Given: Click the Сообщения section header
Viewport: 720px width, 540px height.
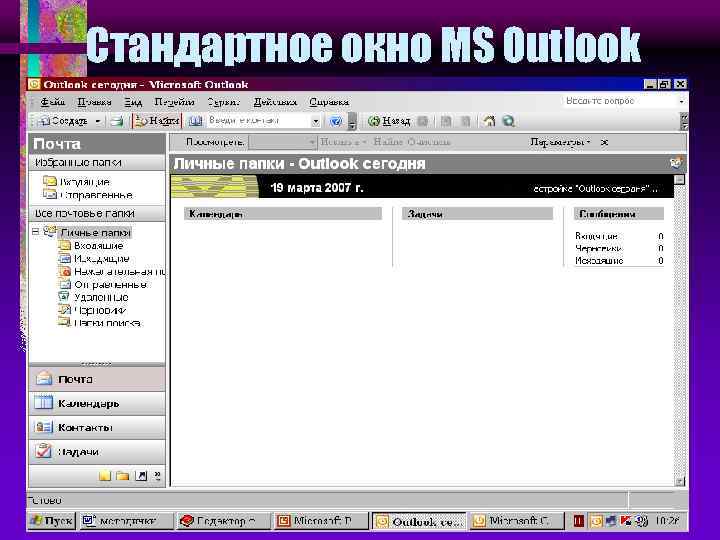Looking at the screenshot, I should point(619,214).
